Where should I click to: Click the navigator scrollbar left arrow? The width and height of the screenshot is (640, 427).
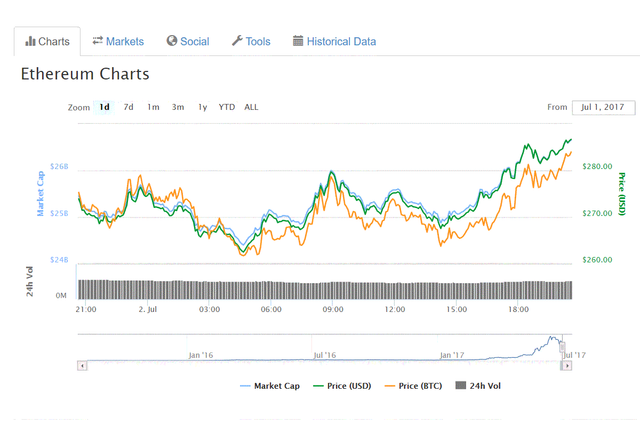[x=81, y=366]
